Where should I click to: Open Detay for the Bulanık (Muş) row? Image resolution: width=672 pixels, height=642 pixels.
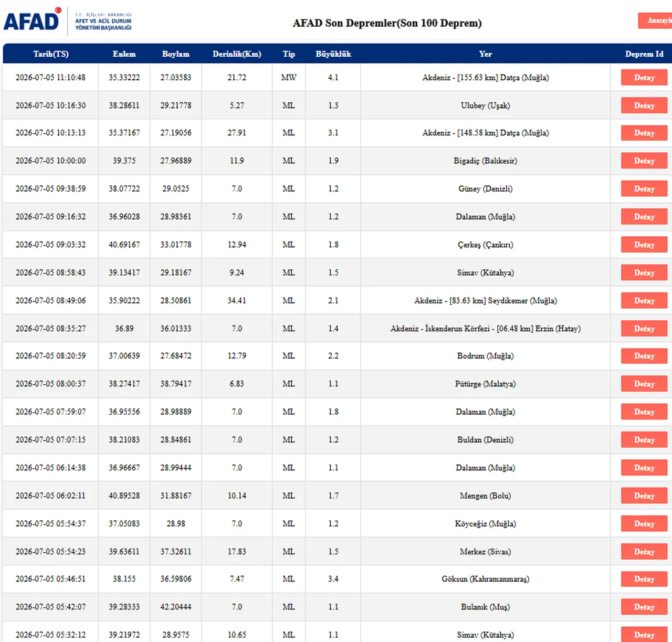coord(644,607)
